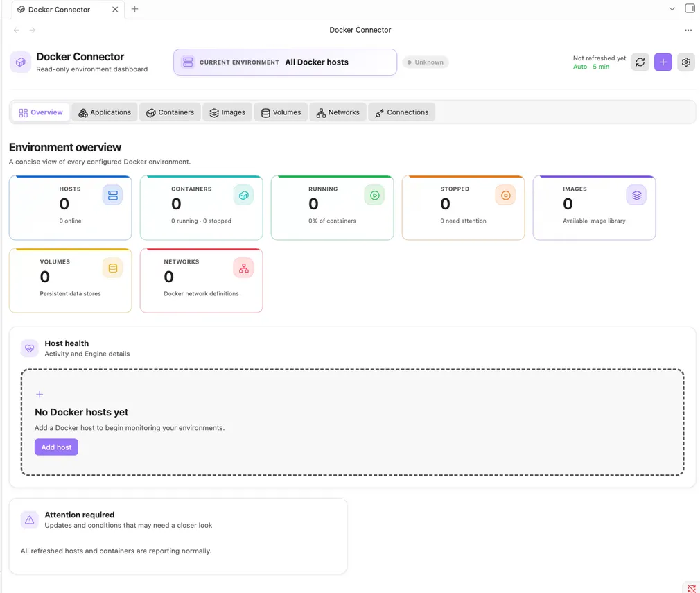Image resolution: width=700 pixels, height=593 pixels.
Task: Click the Running card play icon
Action: [374, 196]
